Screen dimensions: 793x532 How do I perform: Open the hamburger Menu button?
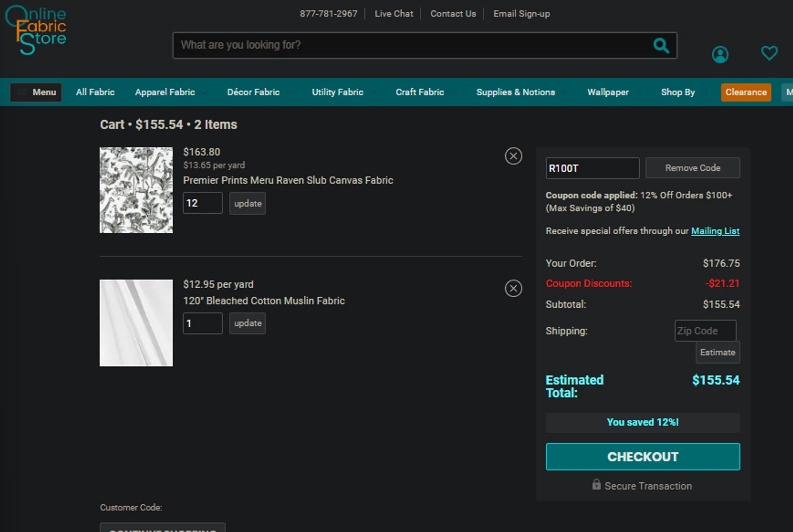[36, 92]
